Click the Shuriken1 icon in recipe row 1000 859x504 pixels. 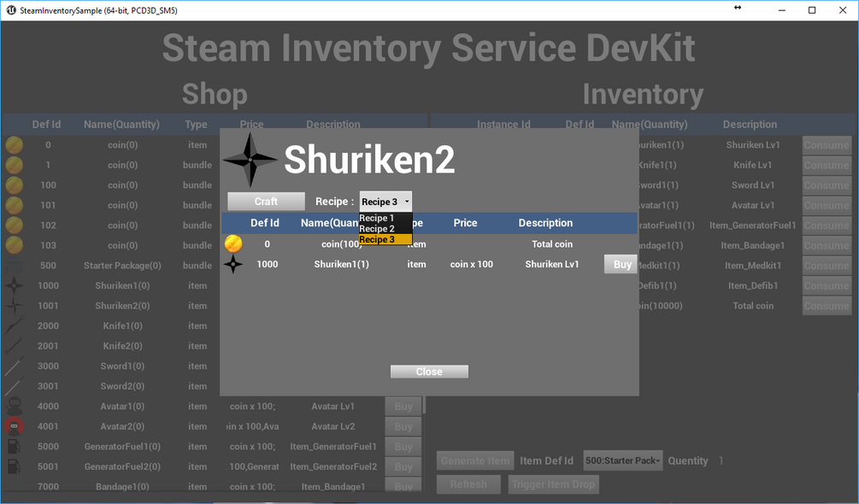(233, 264)
